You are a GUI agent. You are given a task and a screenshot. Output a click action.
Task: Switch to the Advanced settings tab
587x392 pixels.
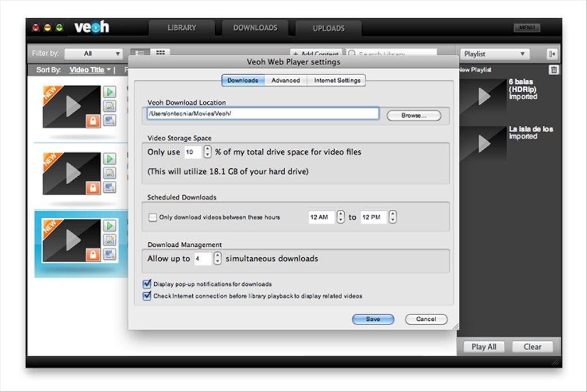(x=286, y=80)
